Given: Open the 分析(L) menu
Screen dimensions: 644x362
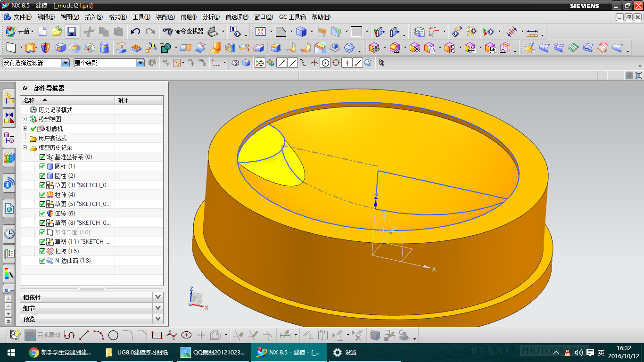Looking at the screenshot, I should pyautogui.click(x=211, y=17).
